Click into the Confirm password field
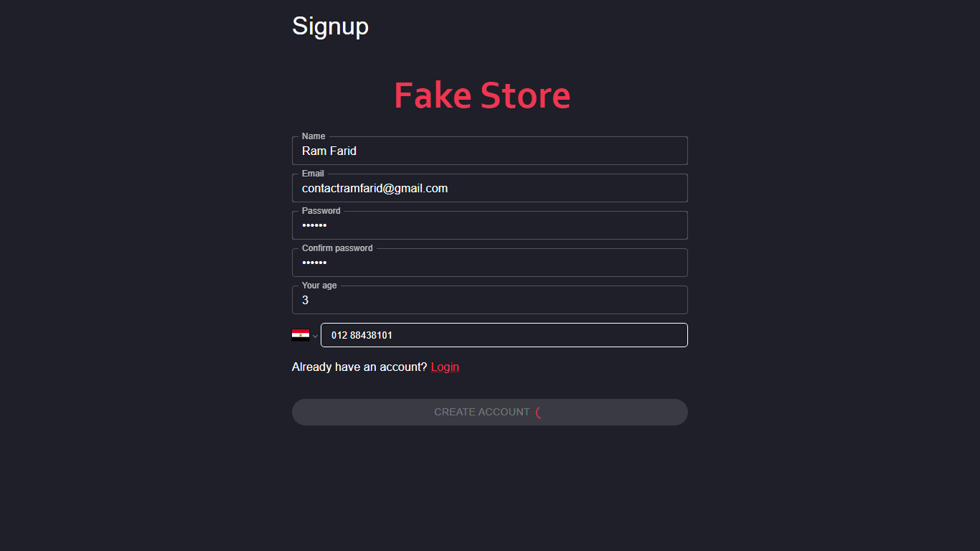The height and width of the screenshot is (551, 980). pos(489,263)
